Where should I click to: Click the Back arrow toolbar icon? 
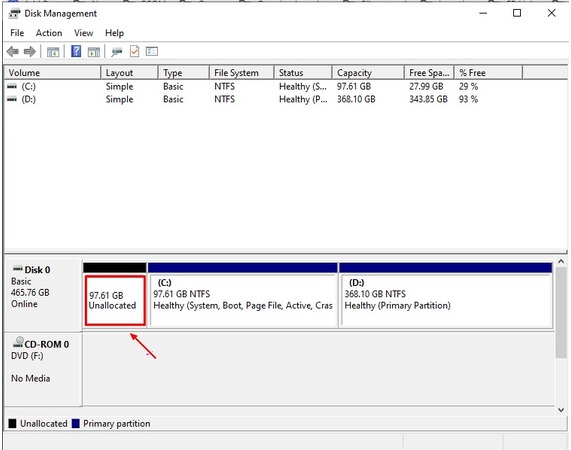coord(13,52)
